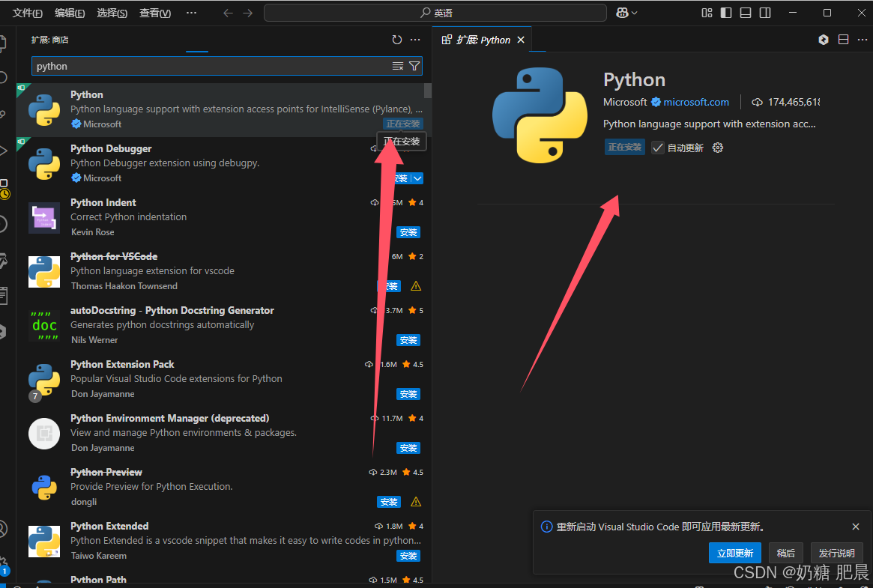Enable the 自动更新 checkbox for Python extension
Screen dimensions: 873x588
[x=657, y=148]
